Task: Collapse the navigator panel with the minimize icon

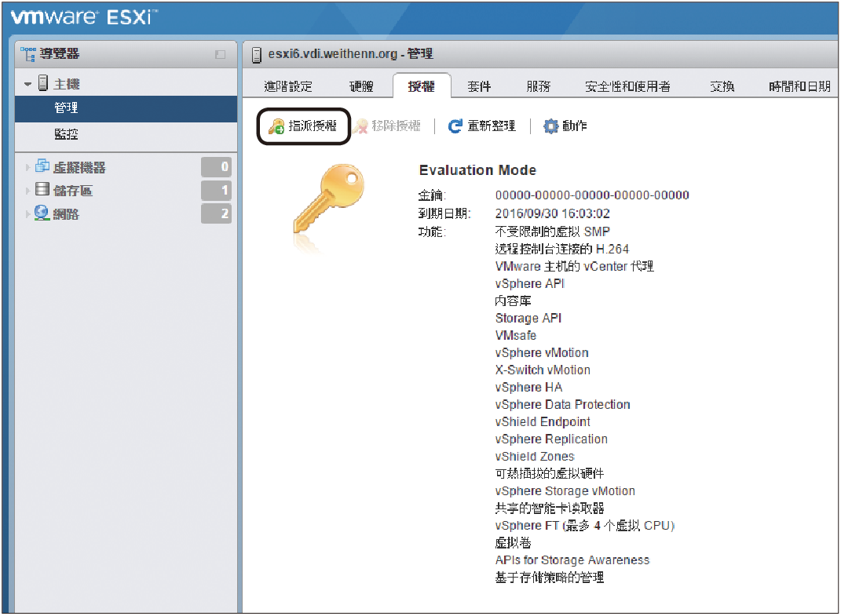Action: point(220,54)
